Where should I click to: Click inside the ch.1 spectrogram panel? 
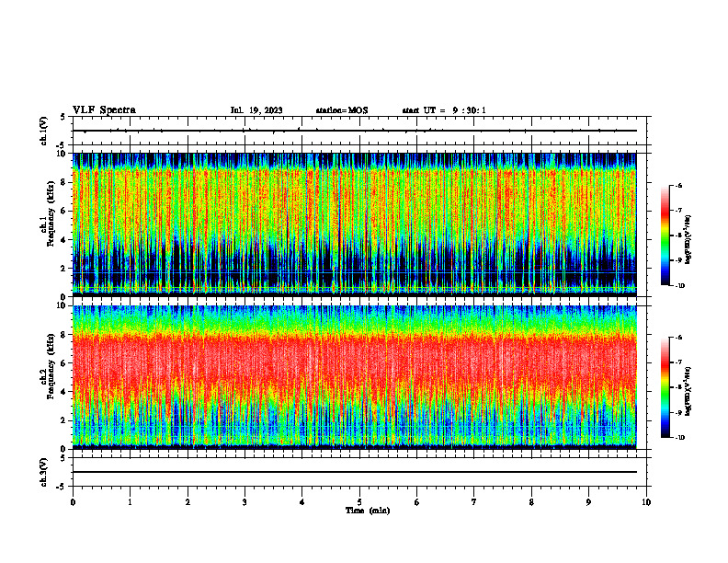tap(355, 224)
